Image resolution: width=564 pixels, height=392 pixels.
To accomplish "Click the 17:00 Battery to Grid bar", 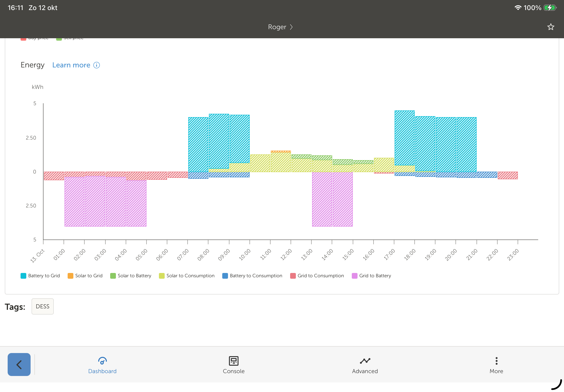I will point(404,137).
